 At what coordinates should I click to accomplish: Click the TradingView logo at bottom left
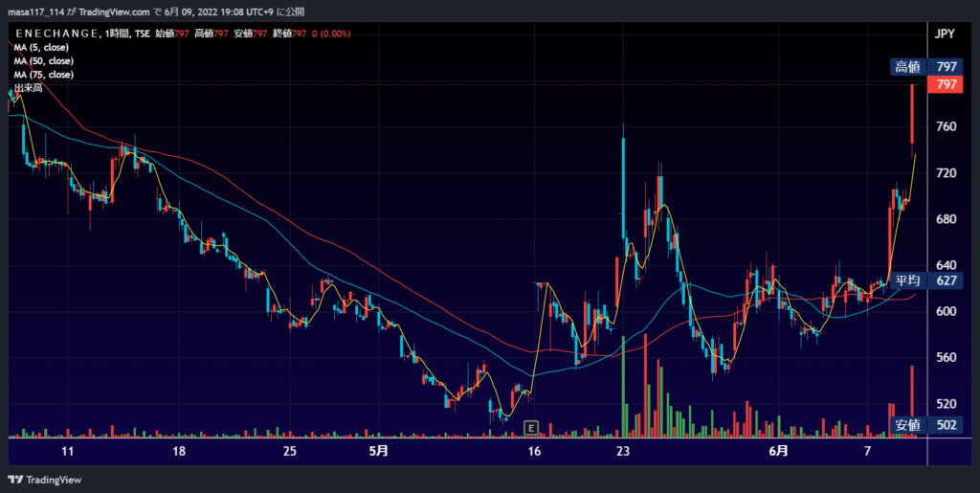point(45,480)
